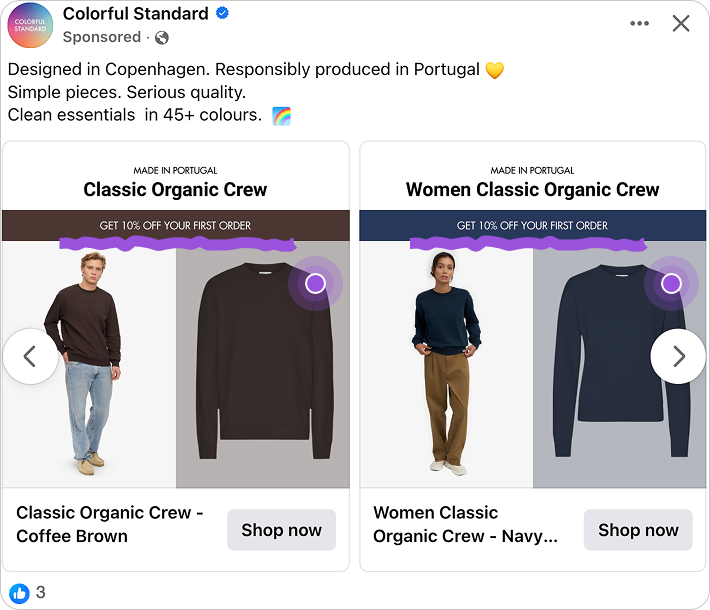The height and width of the screenshot is (610, 710).
Task: Advance to next carousel item
Action: pos(678,356)
